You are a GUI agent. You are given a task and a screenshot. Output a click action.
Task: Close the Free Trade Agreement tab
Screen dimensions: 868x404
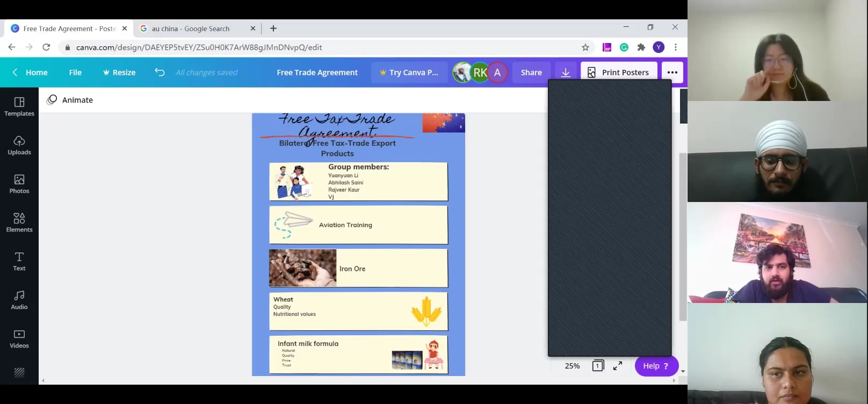(125, 28)
